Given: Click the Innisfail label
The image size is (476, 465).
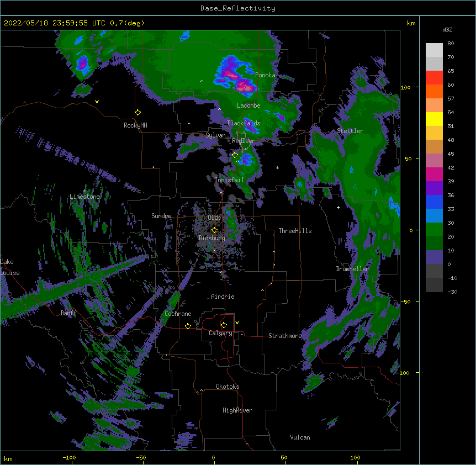Looking at the screenshot, I should click(229, 180).
